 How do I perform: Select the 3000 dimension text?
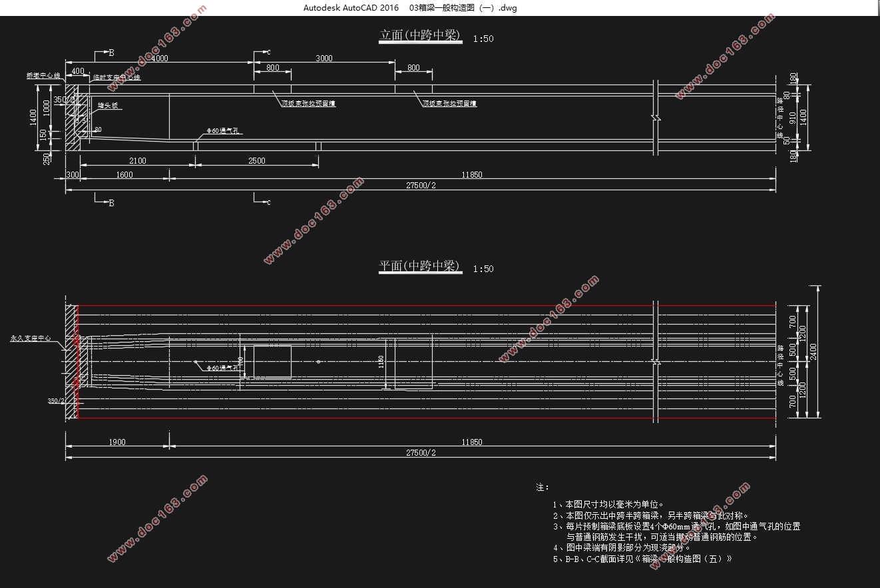click(324, 58)
